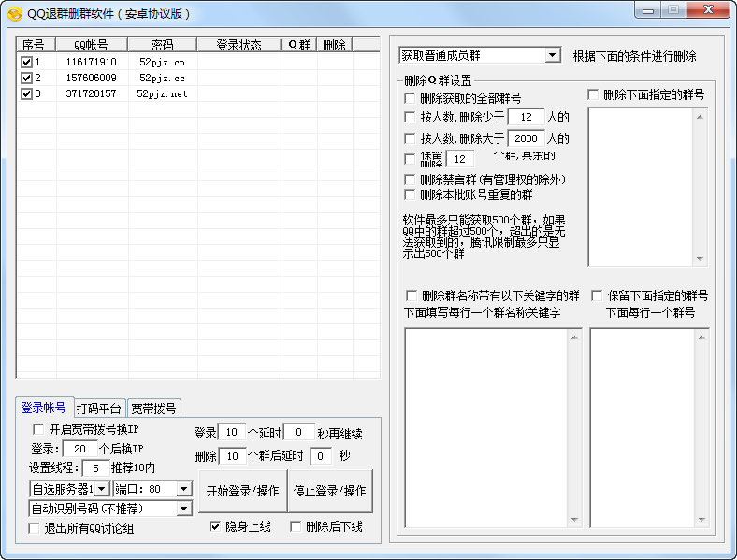Screen dimensions: 737x560
Task: Close the QQ退群删群软件 window
Action: click(x=708, y=10)
